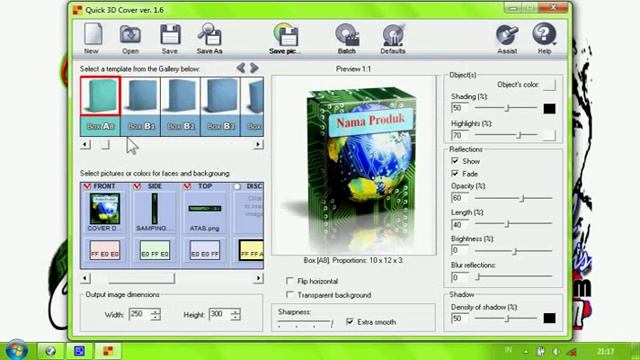
Task: Toggle the TOP face checkbox
Action: click(x=187, y=187)
